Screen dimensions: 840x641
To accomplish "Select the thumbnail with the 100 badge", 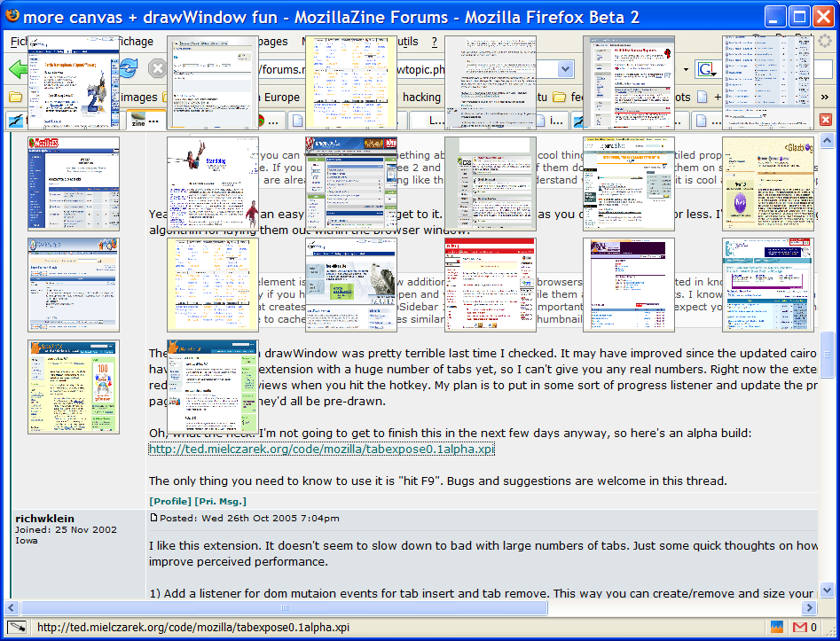I will [74, 387].
